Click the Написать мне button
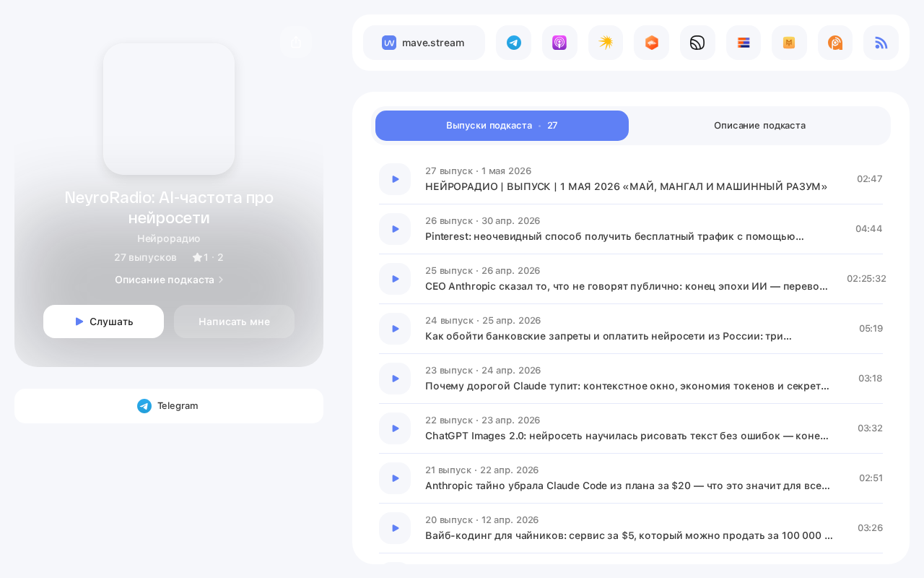The height and width of the screenshot is (578, 924). [234, 322]
